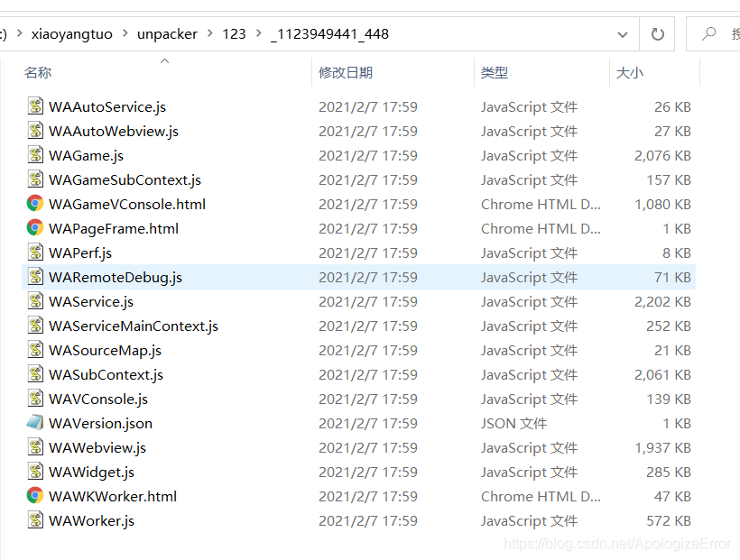This screenshot has width=740, height=560.
Task: Select the WAAutoWebview.js file name
Action: 114,131
